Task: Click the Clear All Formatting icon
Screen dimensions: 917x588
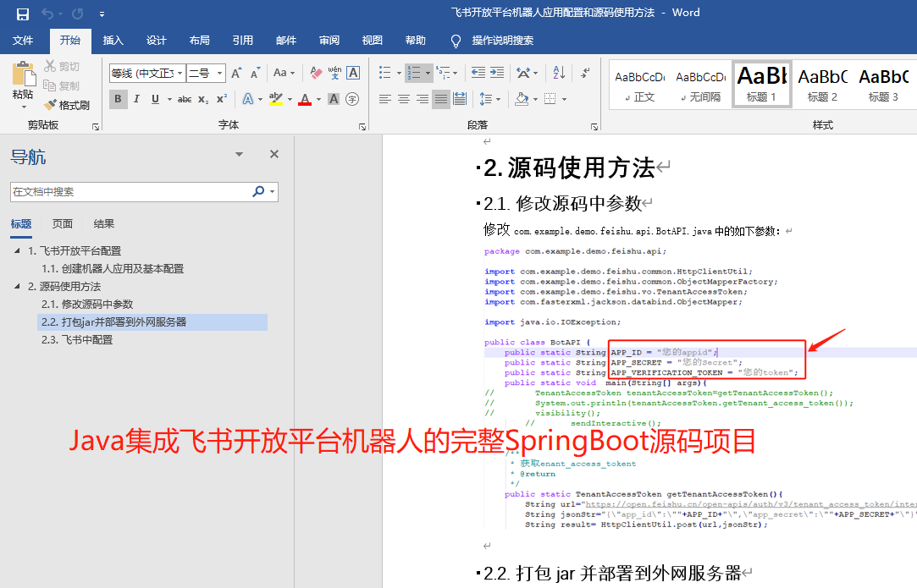Action: [x=317, y=73]
